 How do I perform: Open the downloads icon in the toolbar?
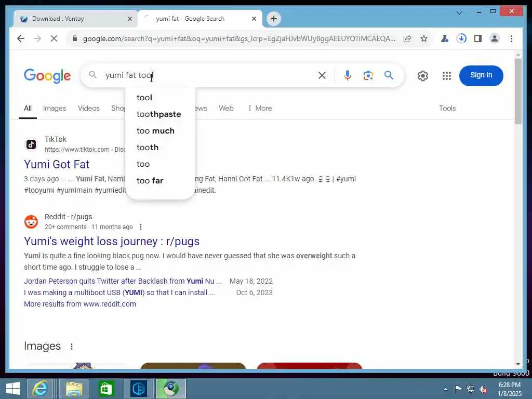click(x=461, y=38)
